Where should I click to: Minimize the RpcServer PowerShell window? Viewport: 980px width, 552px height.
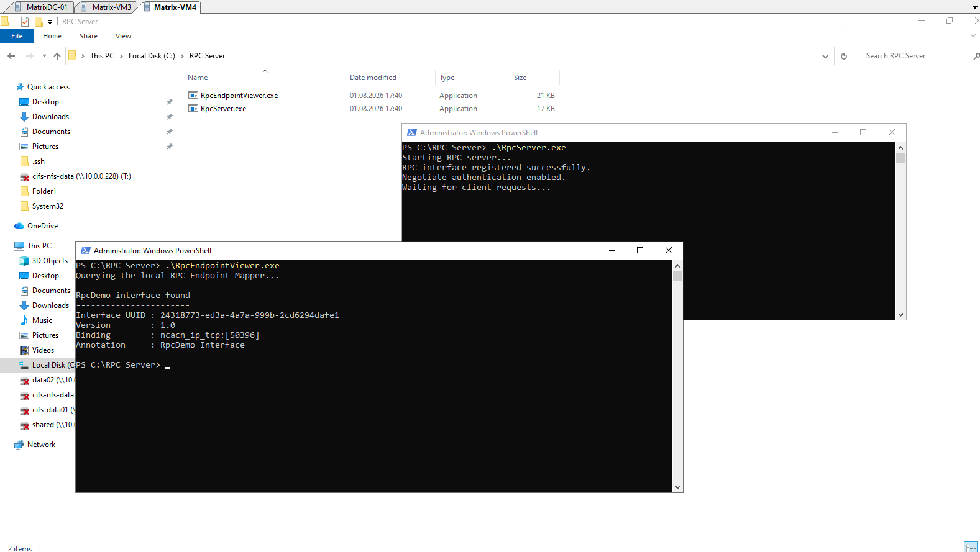835,132
